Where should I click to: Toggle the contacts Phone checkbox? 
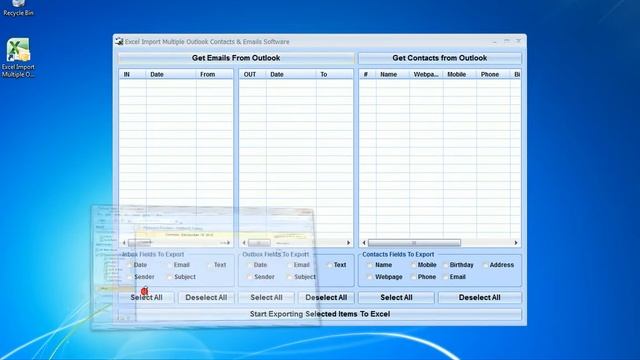coord(413,277)
